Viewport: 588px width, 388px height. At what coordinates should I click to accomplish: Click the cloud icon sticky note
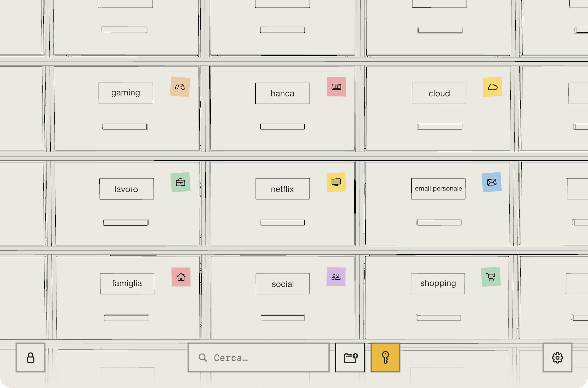click(493, 87)
